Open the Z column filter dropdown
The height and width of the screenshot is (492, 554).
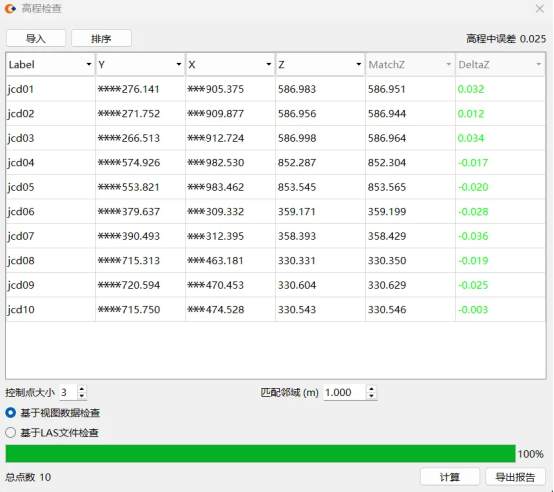(359, 64)
